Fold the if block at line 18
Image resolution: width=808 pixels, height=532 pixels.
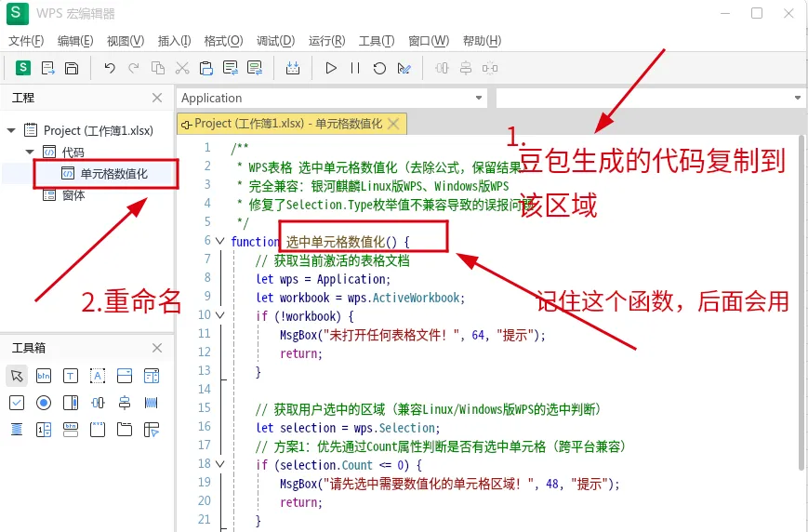[x=220, y=464]
